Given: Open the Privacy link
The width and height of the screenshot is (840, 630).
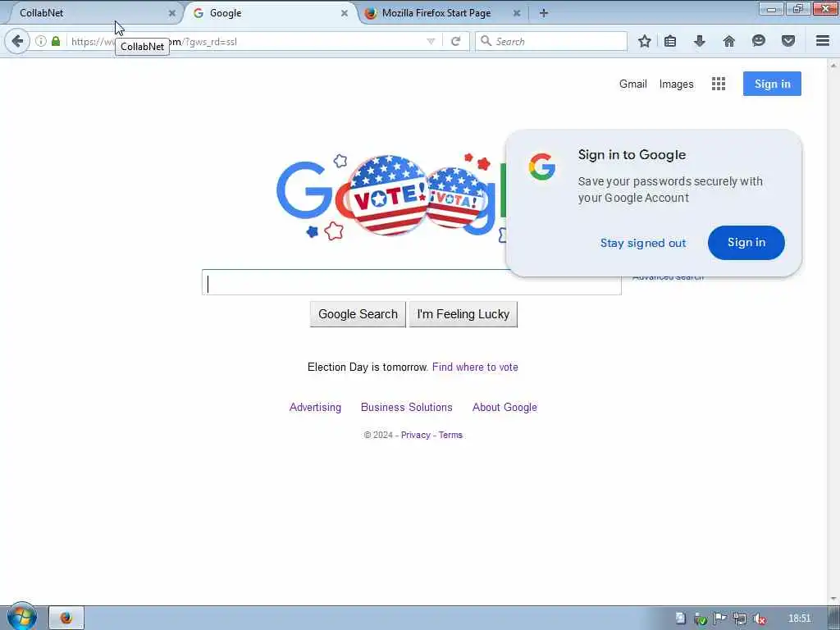Looking at the screenshot, I should 416,435.
